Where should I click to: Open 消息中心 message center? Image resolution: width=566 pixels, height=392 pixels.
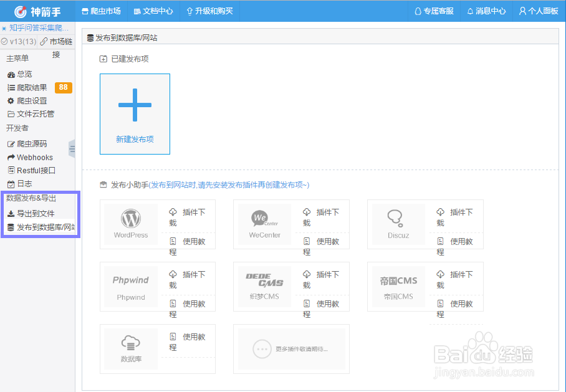pyautogui.click(x=486, y=11)
